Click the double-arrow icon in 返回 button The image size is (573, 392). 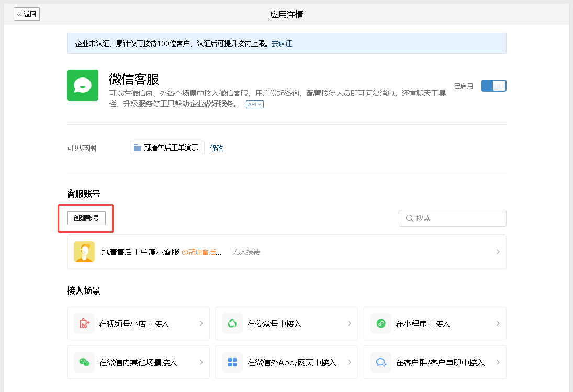19,14
